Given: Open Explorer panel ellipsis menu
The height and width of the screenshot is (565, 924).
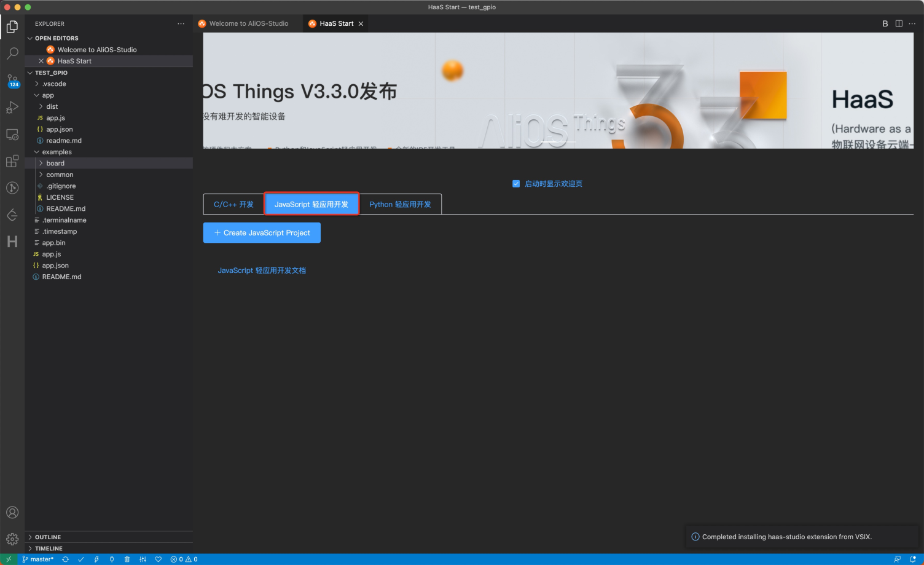Looking at the screenshot, I should click(x=181, y=23).
